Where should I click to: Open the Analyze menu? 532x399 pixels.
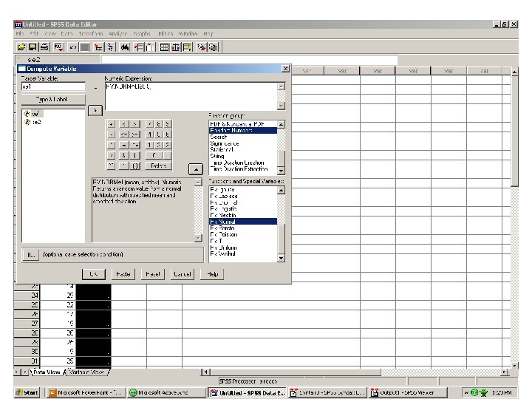pyautogui.click(x=117, y=33)
